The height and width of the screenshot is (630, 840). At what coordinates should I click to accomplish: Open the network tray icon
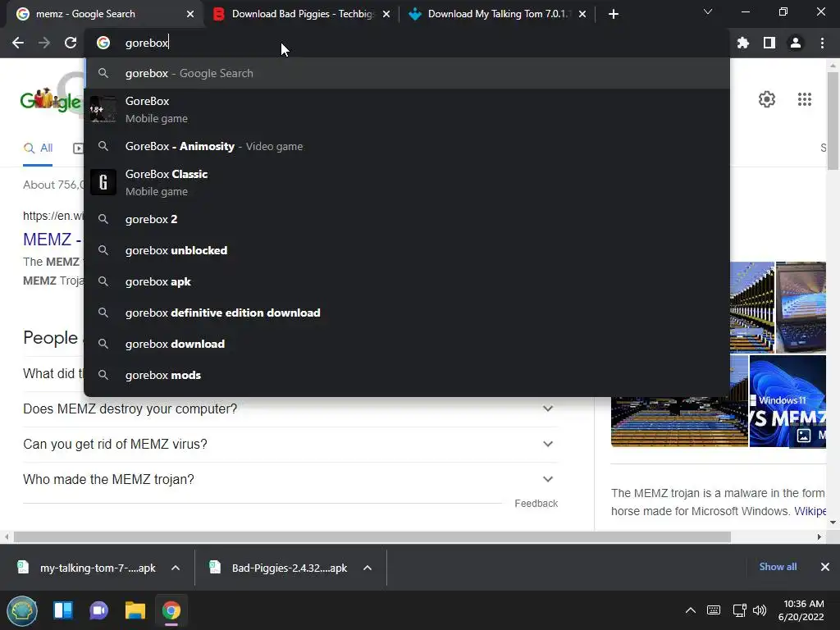pos(740,610)
